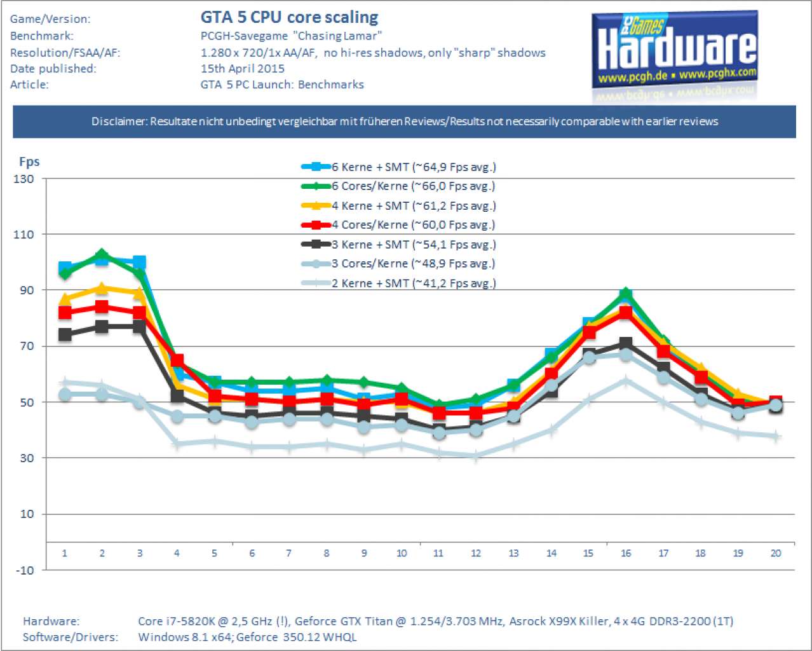Click x-axis label 20

point(776,553)
